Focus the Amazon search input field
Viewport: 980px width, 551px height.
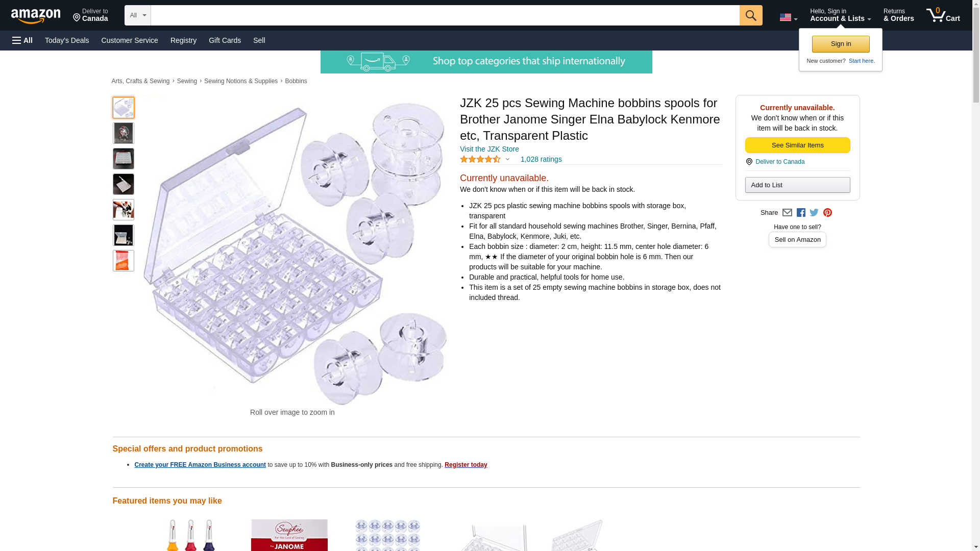pos(445,15)
